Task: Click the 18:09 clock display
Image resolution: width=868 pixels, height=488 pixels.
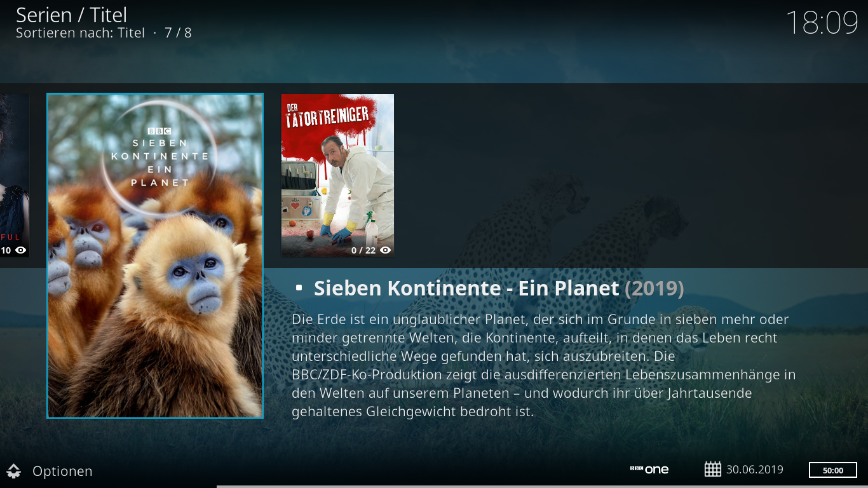Action: (x=822, y=23)
